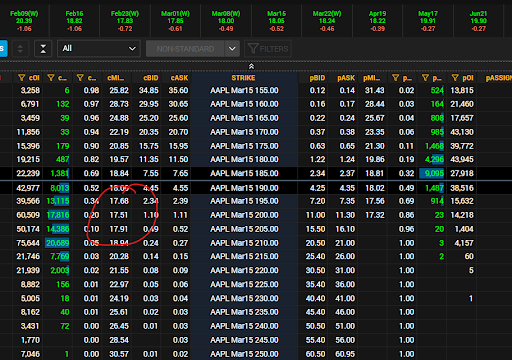Click put bid 2.34 at 185 strike
The image size is (512, 360).
[x=317, y=173]
